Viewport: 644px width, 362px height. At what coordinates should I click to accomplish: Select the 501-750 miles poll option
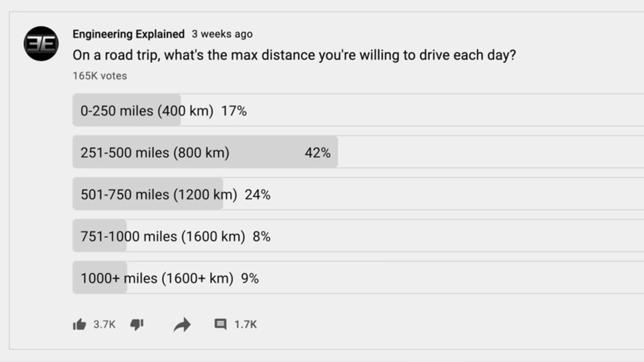(358, 194)
